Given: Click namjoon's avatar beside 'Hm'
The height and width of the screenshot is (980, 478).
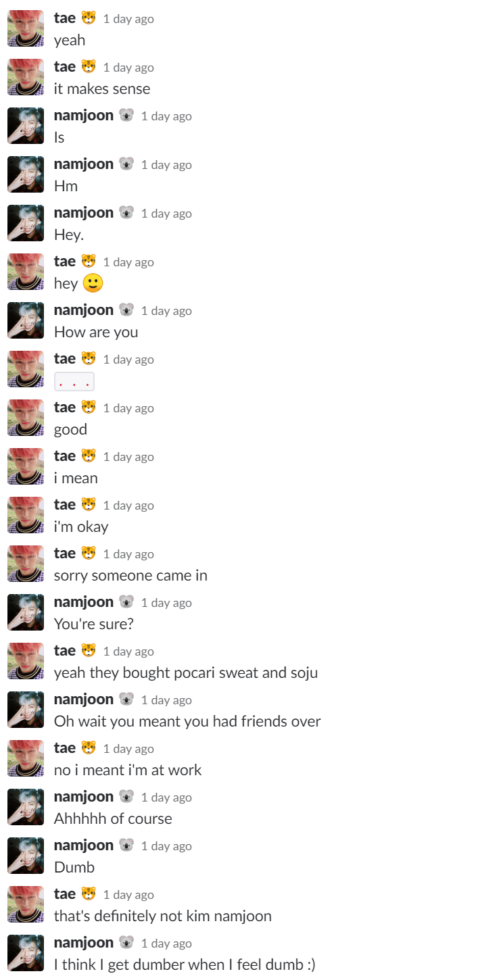Looking at the screenshot, I should pyautogui.click(x=26, y=174).
